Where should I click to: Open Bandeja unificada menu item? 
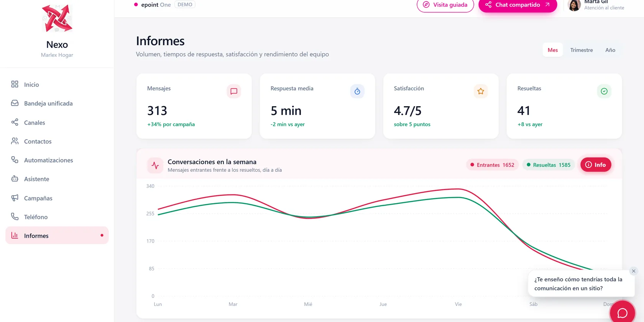point(57,103)
